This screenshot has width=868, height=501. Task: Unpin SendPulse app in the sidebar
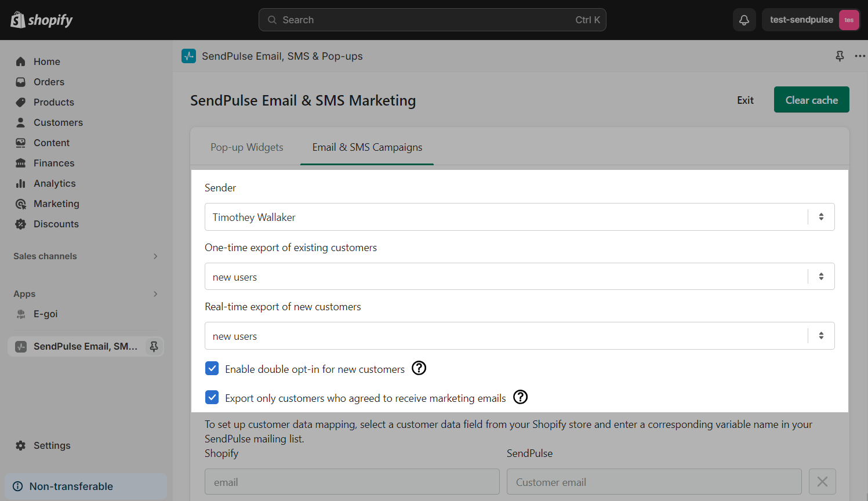tap(154, 346)
